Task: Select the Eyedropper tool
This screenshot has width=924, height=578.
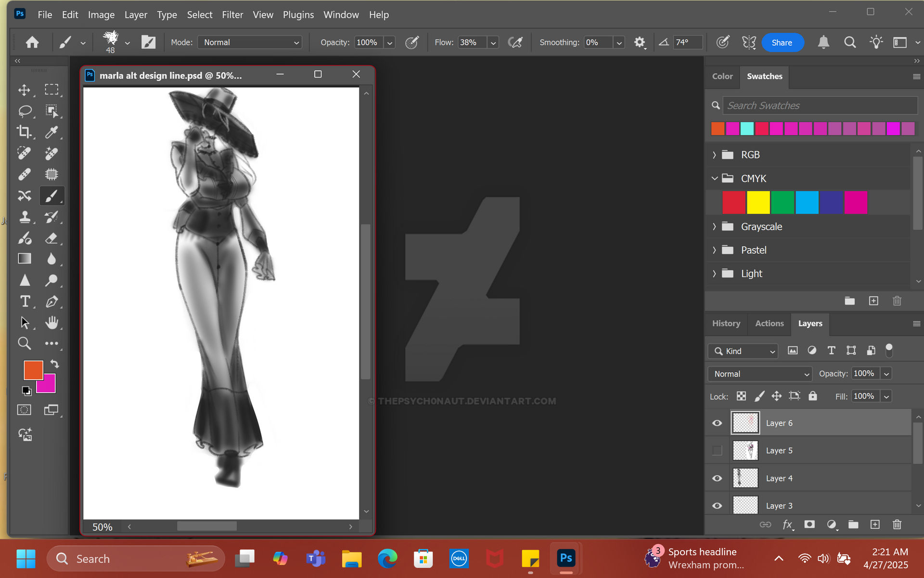Action: (51, 132)
